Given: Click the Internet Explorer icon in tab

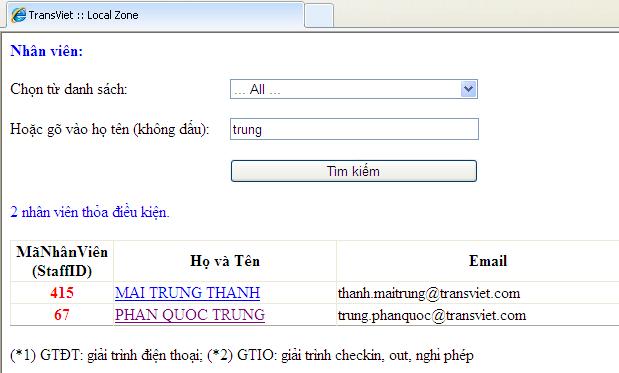Looking at the screenshot, I should pyautogui.click(x=19, y=15).
